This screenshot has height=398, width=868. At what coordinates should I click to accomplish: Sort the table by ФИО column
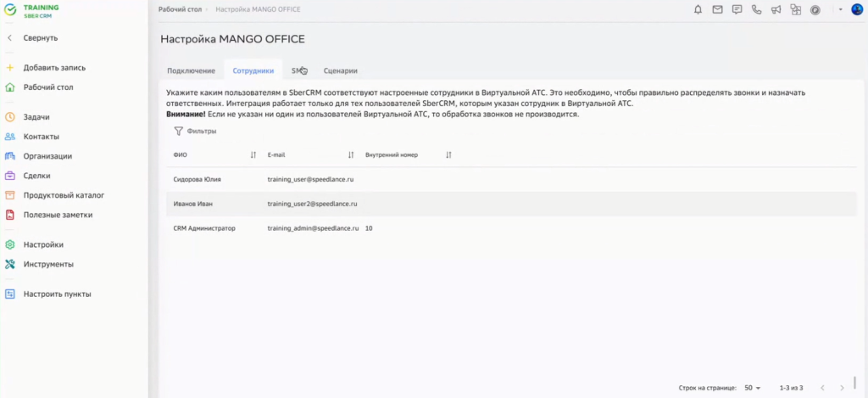pos(253,155)
